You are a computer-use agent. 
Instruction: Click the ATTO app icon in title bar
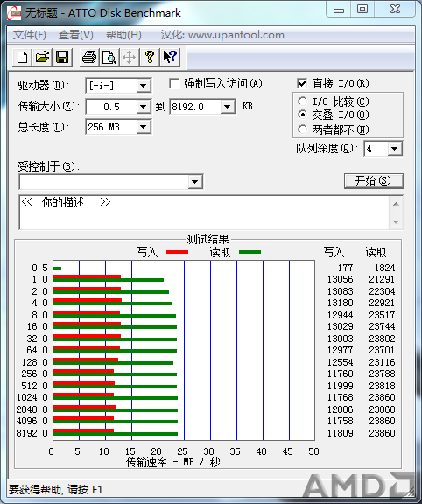pos(15,13)
